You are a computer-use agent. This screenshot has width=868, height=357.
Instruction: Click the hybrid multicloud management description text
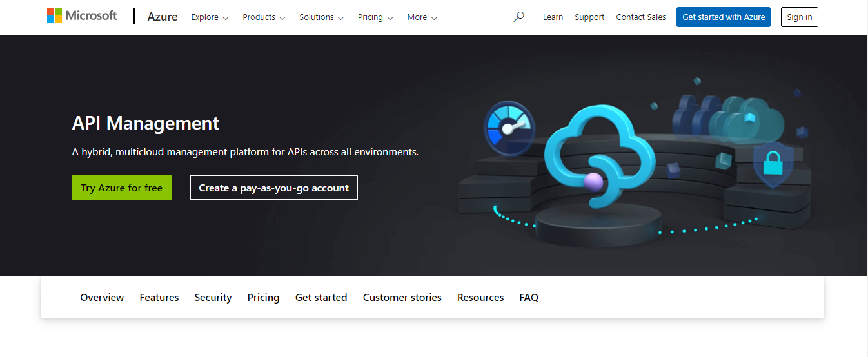tap(245, 152)
